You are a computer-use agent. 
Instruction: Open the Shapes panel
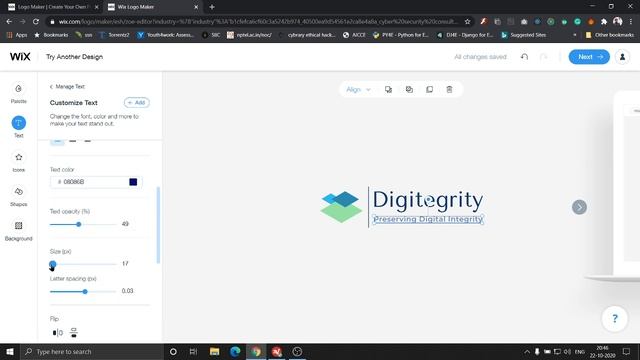point(18,196)
